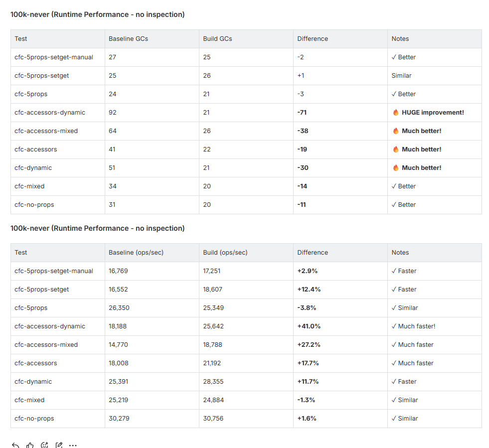
Task: Click the thumbs up reaction icon
Action: click(x=30, y=445)
